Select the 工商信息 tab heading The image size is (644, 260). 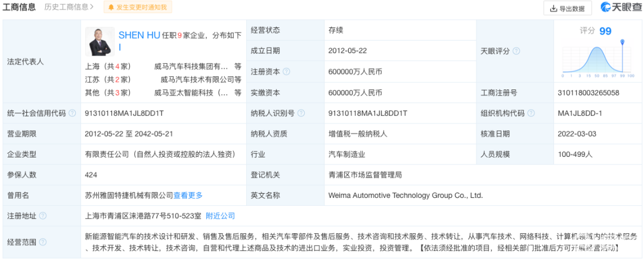tap(20, 7)
